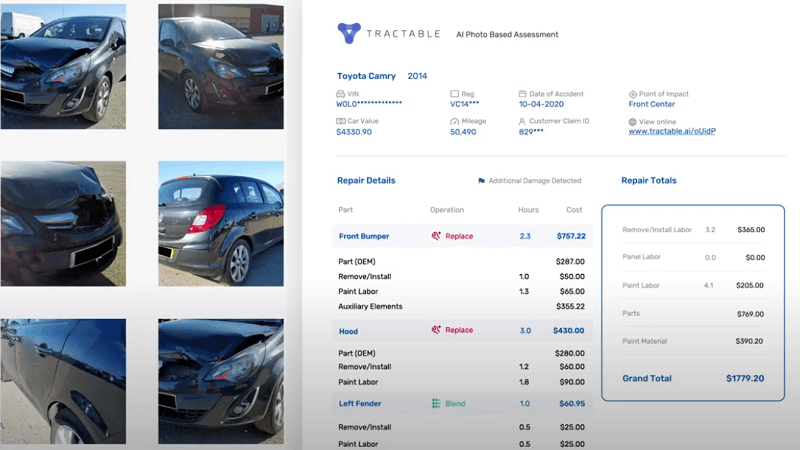
Task: Click the Tractable logo icon
Action: tap(349, 33)
